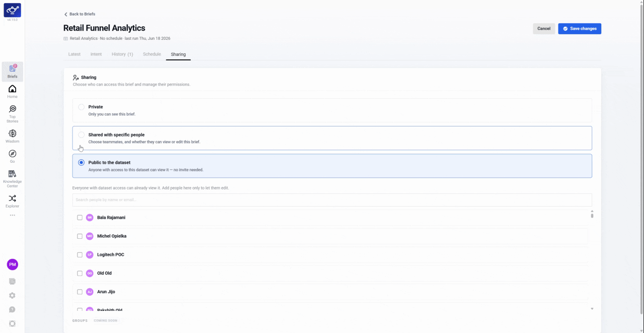
Task: Select Shared with specific people radio
Action: point(81,135)
